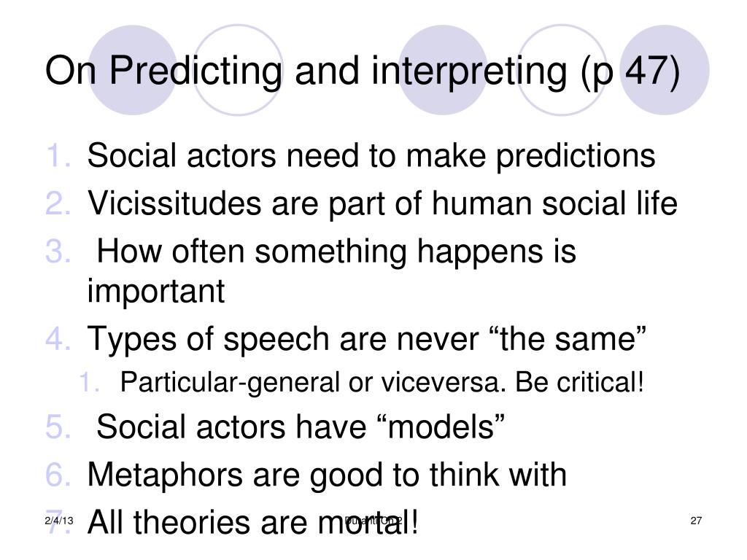
Task: Click the slide number '27' in footer
Action: (x=696, y=521)
